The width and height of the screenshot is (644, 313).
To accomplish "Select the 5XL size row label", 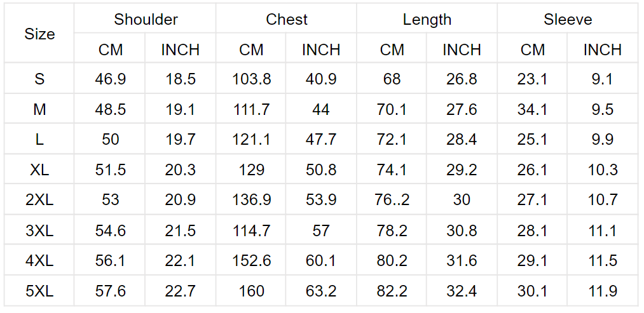I will (39, 291).
